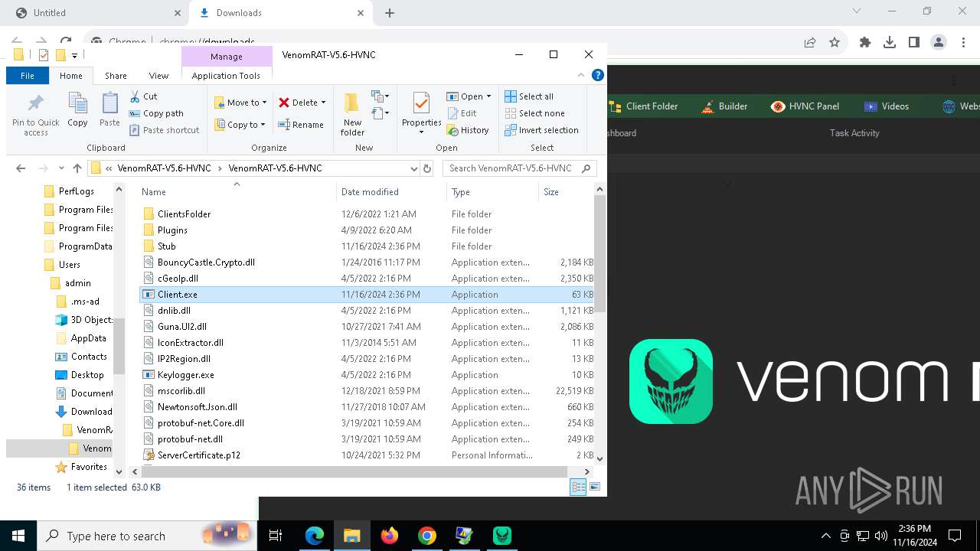Screen dimensions: 980x551
Task: Expand address bar history dropdown
Action: (414, 168)
